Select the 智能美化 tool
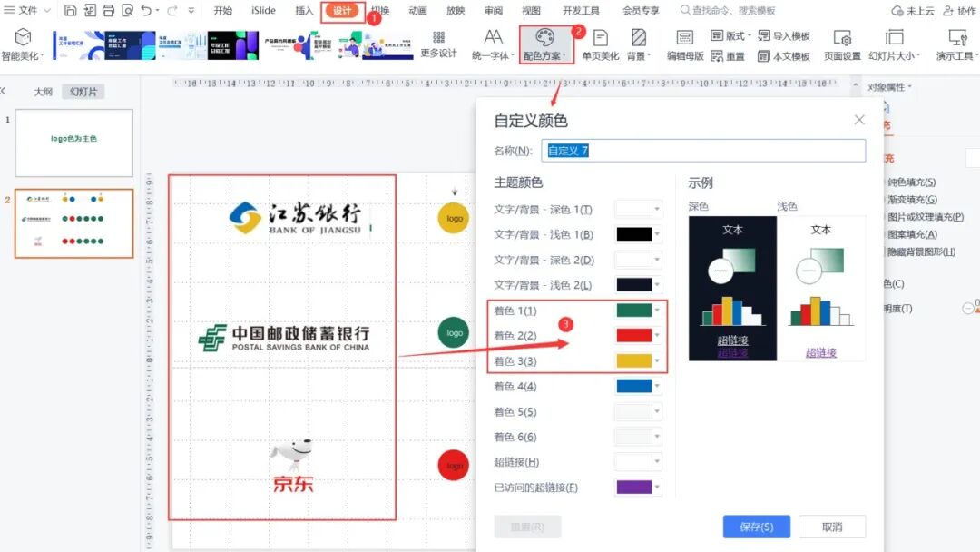Screen dimensions: 980x552 coord(24,44)
